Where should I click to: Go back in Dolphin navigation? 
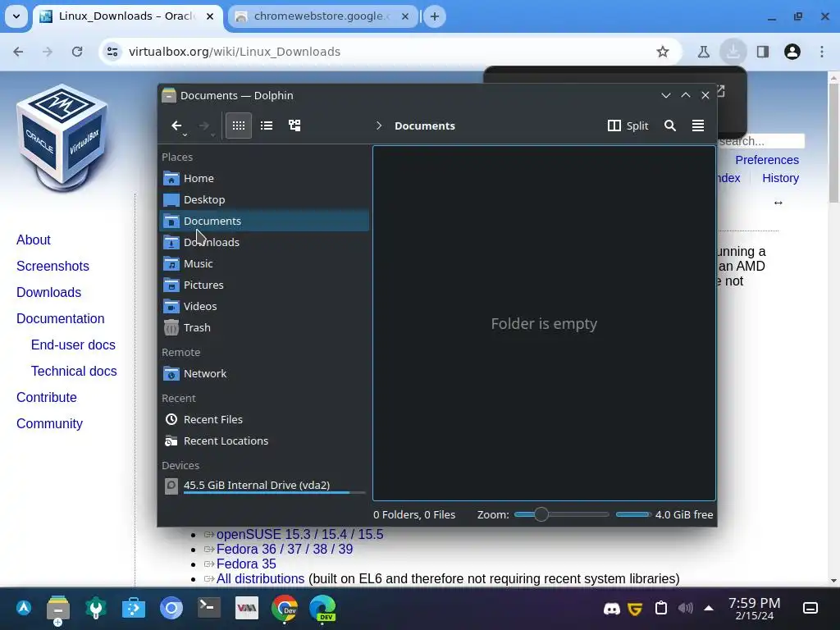[x=176, y=126]
